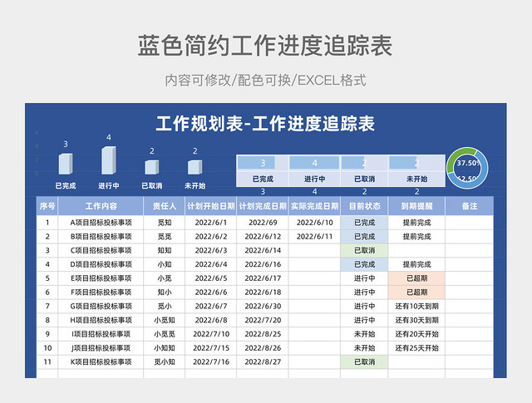Viewport: 532px width, 403px height.
Task: Select the 到期提醒 column header
Action: 416,206
